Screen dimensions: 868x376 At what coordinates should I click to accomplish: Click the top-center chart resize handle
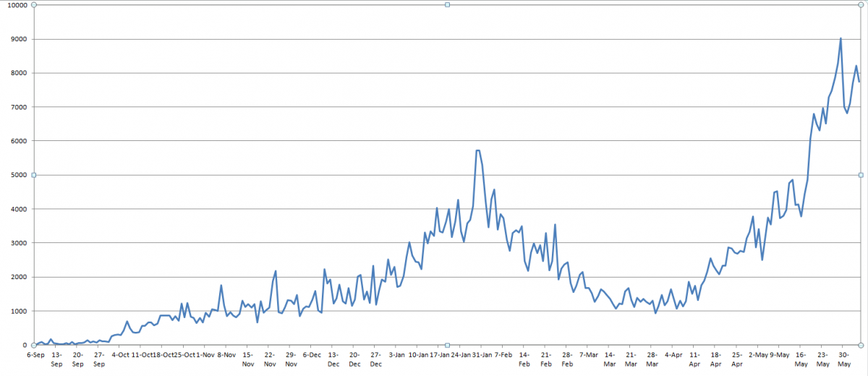pos(447,5)
